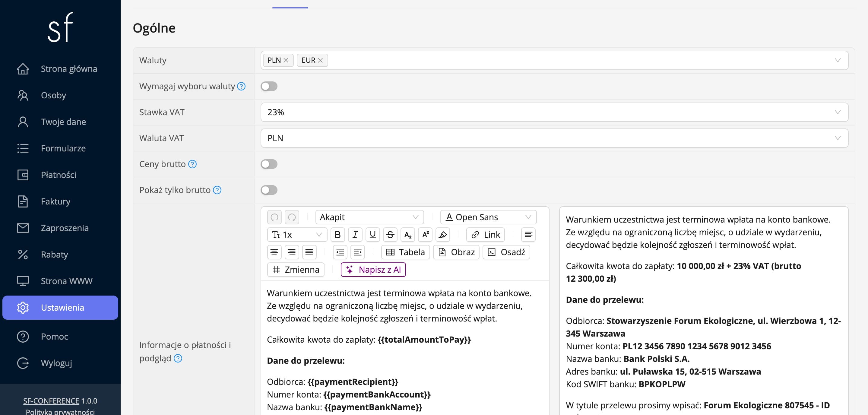Remove the PLN currency tag
868x415 pixels.
286,60
